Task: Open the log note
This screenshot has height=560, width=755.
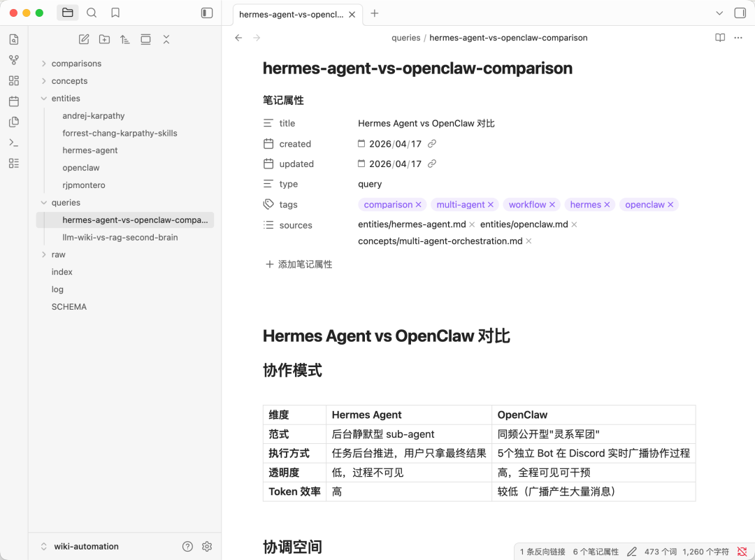Action: pyautogui.click(x=57, y=289)
